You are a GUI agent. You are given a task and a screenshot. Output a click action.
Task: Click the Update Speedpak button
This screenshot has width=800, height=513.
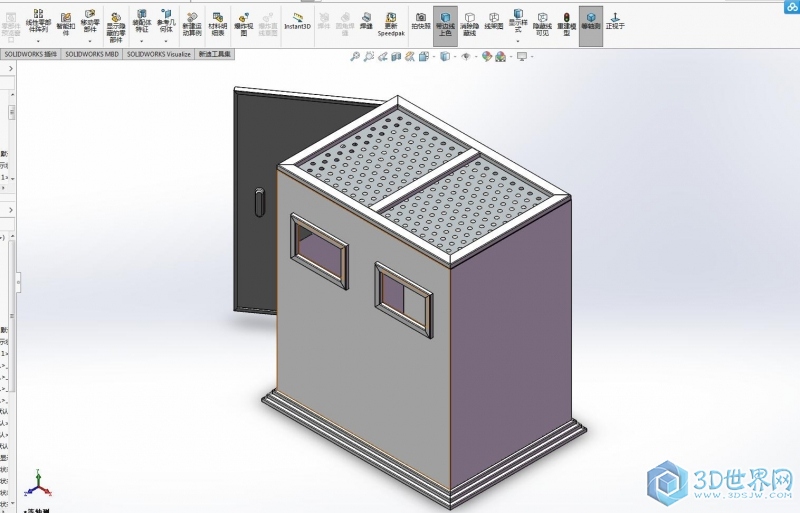tap(391, 25)
